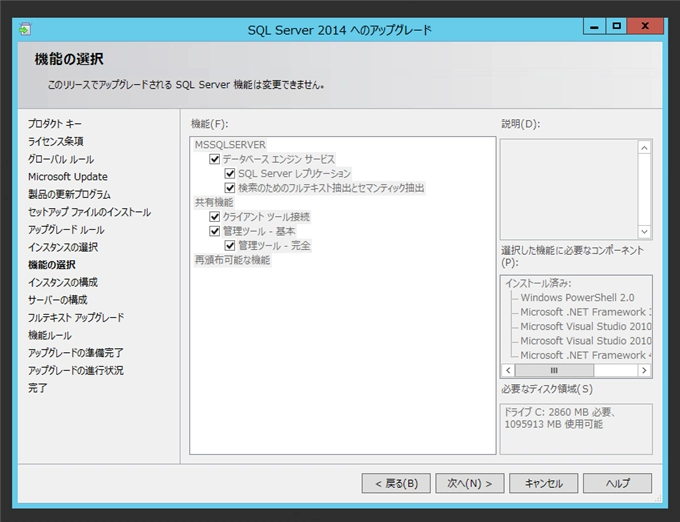Toggle SQL Server レプリケーション checkbox

point(230,174)
